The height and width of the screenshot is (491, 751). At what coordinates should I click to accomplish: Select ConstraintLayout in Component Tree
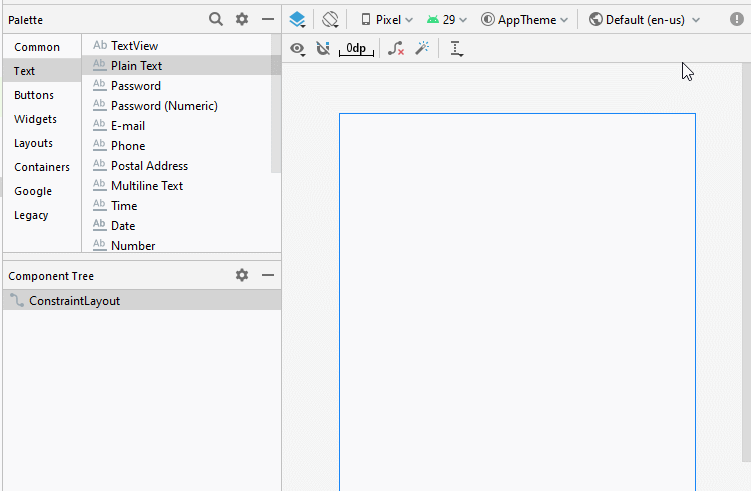142,300
